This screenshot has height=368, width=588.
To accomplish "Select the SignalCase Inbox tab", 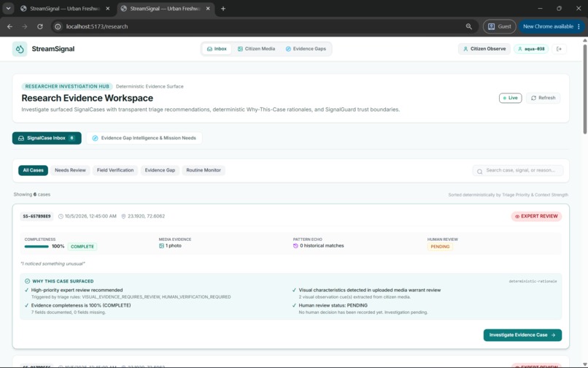I will point(47,138).
